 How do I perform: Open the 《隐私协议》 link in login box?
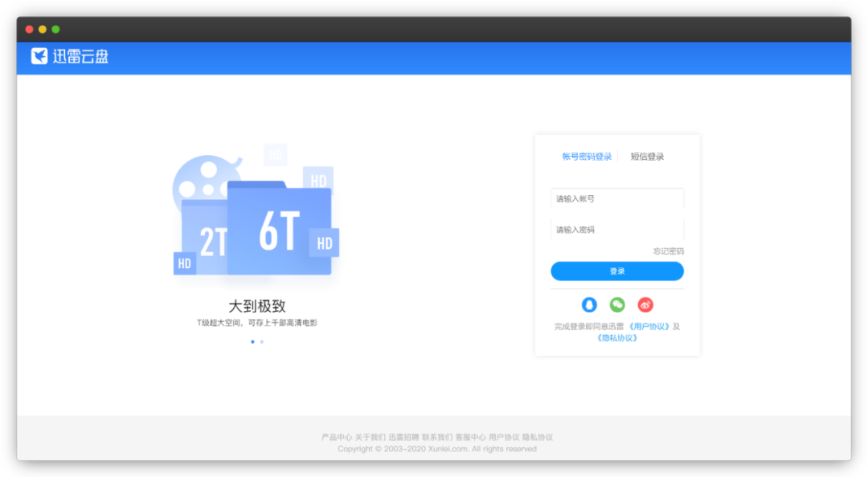point(617,338)
